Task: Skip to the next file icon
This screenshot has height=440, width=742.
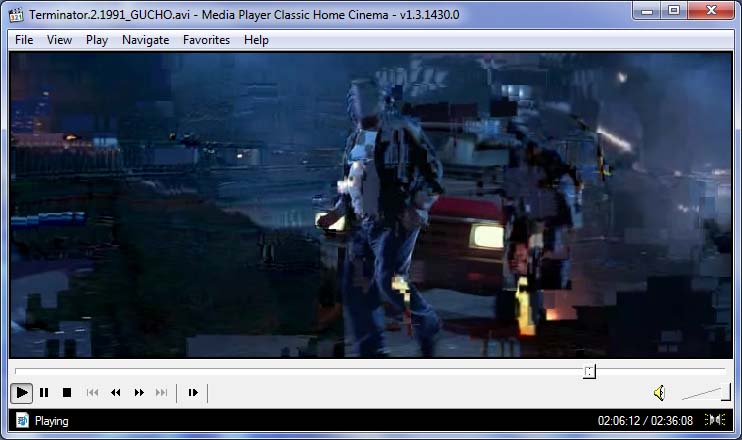Action: click(161, 393)
